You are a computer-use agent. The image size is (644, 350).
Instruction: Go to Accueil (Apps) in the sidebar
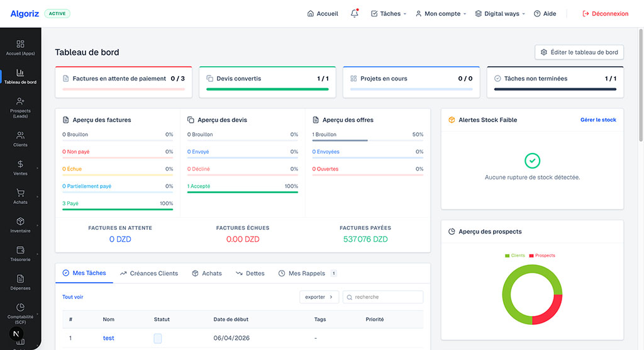click(x=20, y=48)
